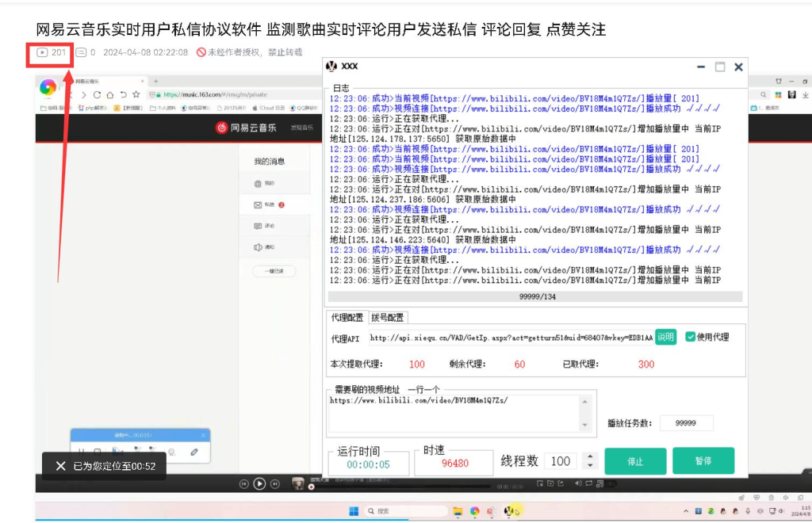Click the taskbar clock showing 2024/4/8
812x523 pixels.
click(801, 511)
